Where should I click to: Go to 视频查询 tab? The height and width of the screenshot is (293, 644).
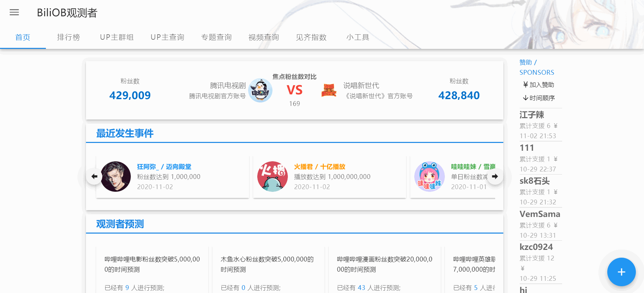(264, 37)
